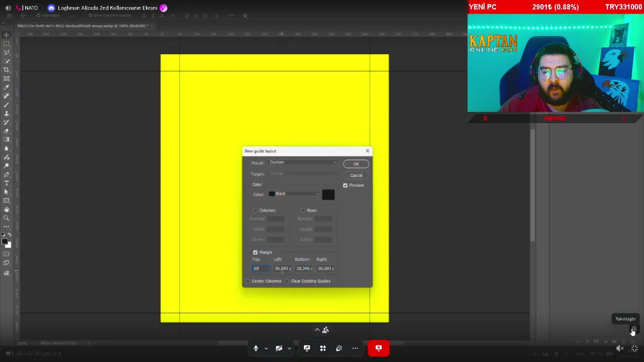Click the Left margin input field
This screenshot has width=644, height=362.
coord(283,268)
